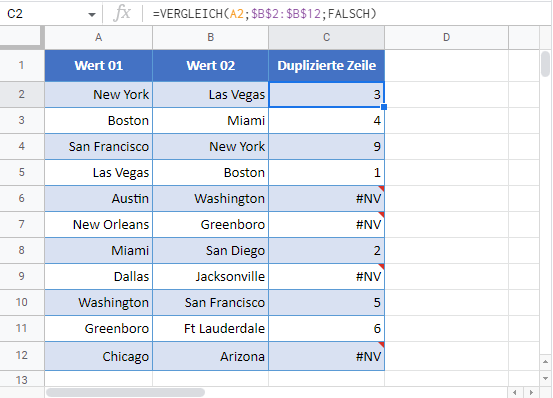Image resolution: width=553 pixels, height=398 pixels.
Task: Click the vertical scrollbar up arrow
Action: (x=546, y=362)
